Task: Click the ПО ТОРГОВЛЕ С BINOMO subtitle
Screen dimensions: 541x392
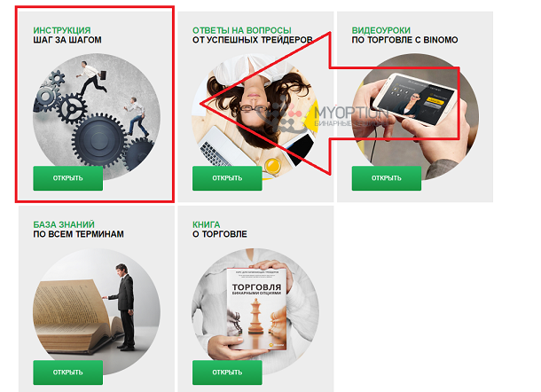Action: point(404,40)
